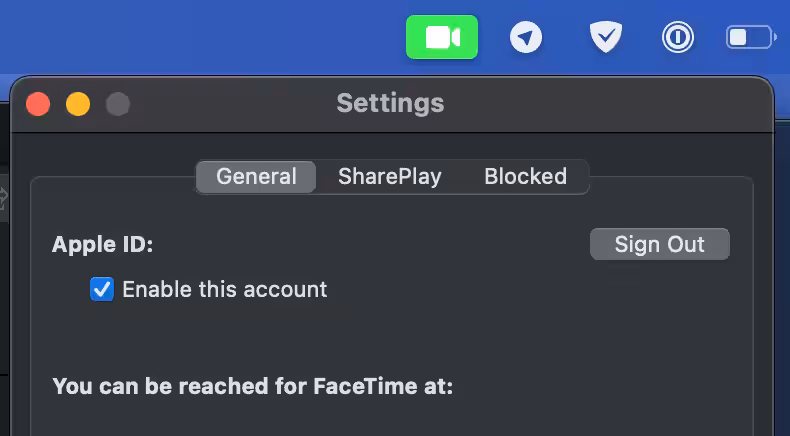The image size is (790, 436).
Task: Select the Blocked tab
Action: pos(525,177)
